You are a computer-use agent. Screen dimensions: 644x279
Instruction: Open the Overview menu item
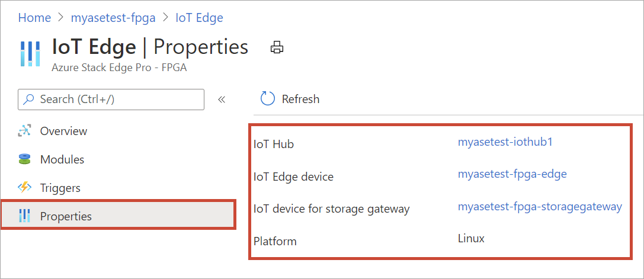[x=63, y=131]
